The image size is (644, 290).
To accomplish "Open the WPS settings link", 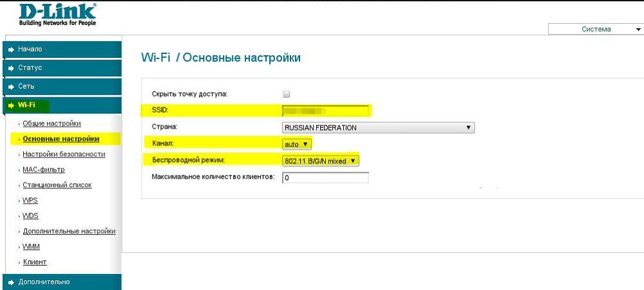I will (x=31, y=200).
